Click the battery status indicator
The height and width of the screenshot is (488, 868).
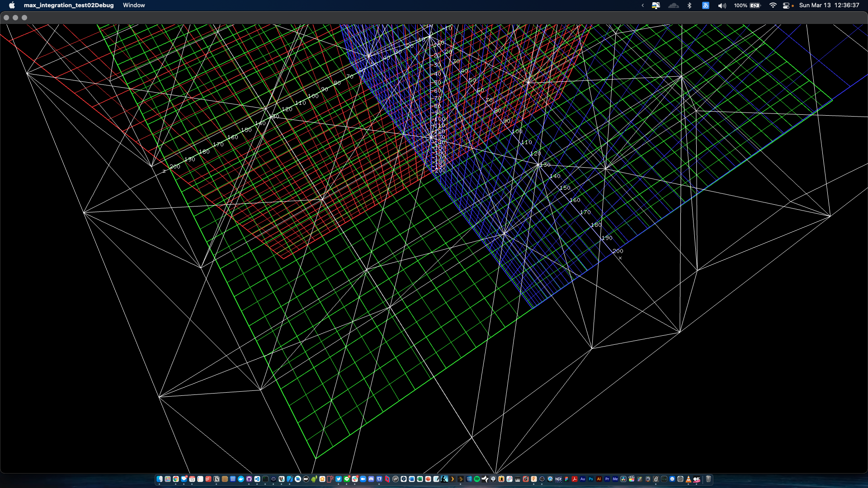coord(755,5)
